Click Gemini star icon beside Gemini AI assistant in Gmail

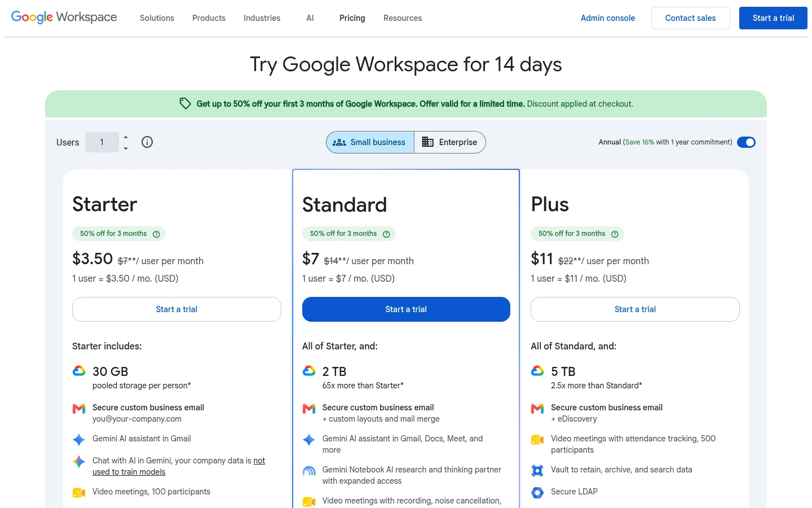79,439
